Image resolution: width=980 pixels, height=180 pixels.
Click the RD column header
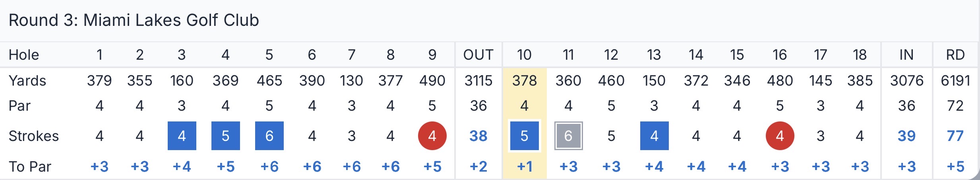pyautogui.click(x=955, y=55)
